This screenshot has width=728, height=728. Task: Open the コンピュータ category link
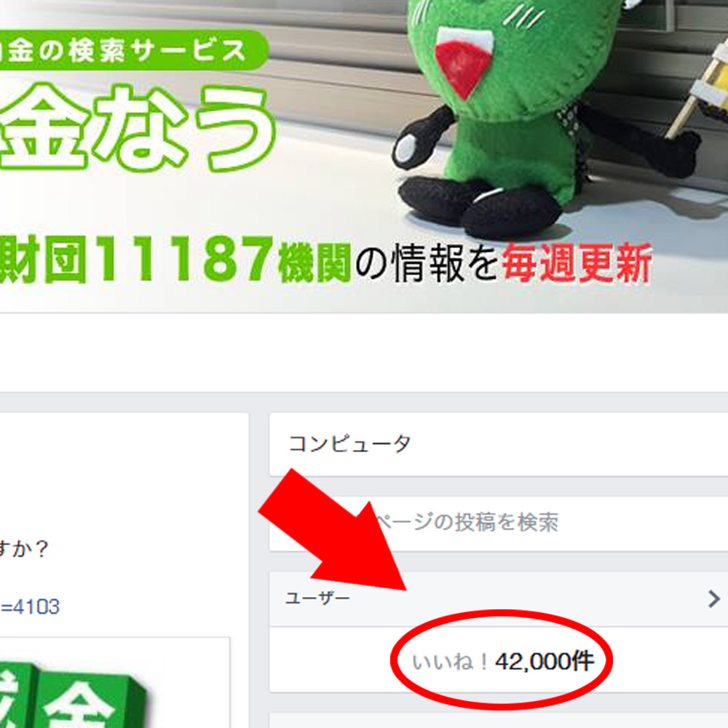[x=349, y=444]
